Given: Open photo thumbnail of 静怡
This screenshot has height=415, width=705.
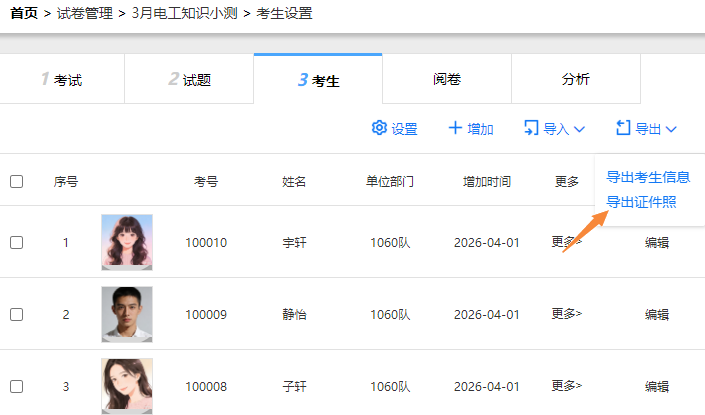Looking at the screenshot, I should (x=127, y=314).
